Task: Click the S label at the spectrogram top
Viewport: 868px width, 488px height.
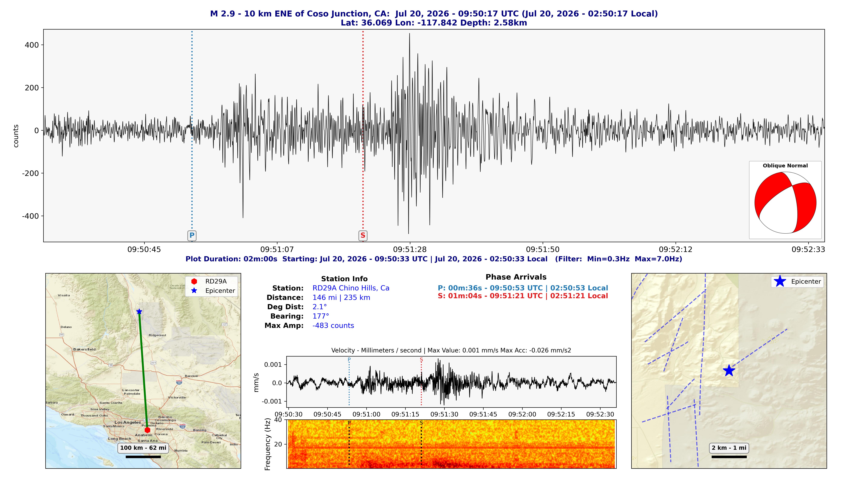Action: pyautogui.click(x=421, y=423)
